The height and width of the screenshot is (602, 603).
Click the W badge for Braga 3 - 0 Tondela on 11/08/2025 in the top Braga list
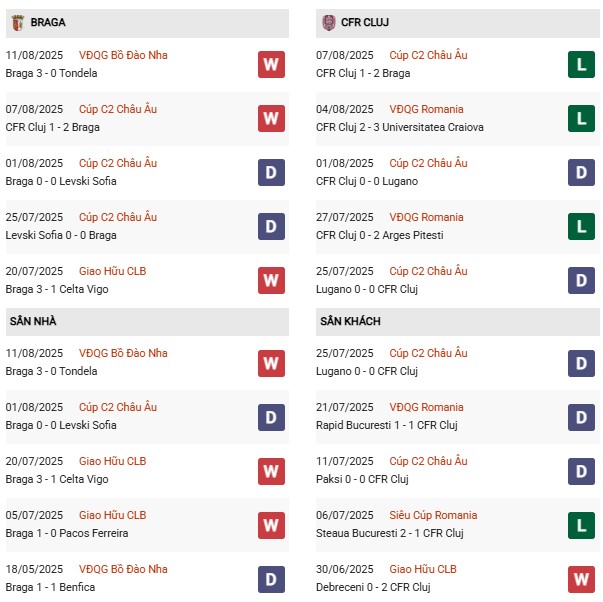[271, 65]
